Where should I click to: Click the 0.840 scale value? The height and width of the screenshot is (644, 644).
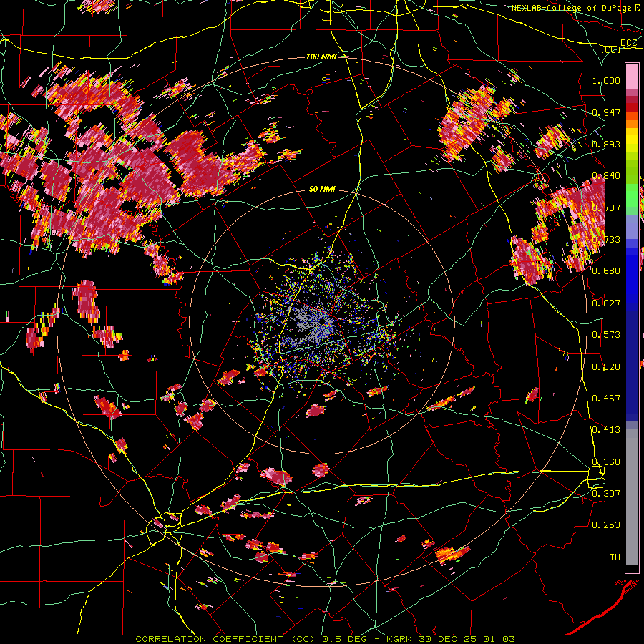tap(606, 176)
